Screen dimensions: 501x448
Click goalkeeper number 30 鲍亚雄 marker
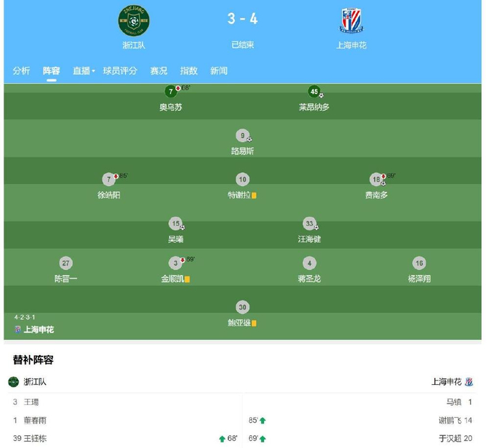coord(243,307)
